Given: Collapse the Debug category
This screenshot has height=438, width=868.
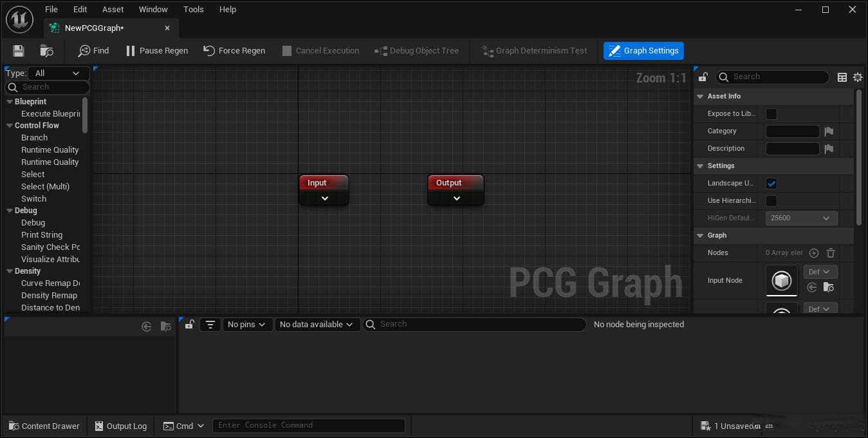Looking at the screenshot, I should (x=10, y=211).
